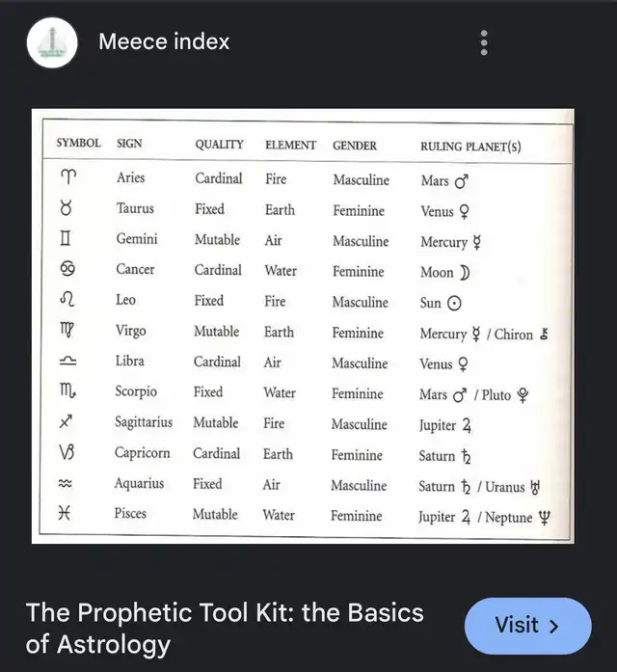Screen dimensions: 617x672
Task: Open the Meece index source name
Action: 164,41
